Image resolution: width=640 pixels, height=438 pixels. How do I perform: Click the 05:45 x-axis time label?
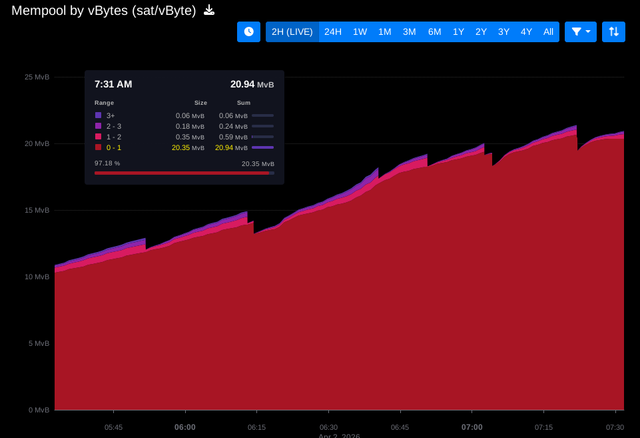tap(113, 427)
